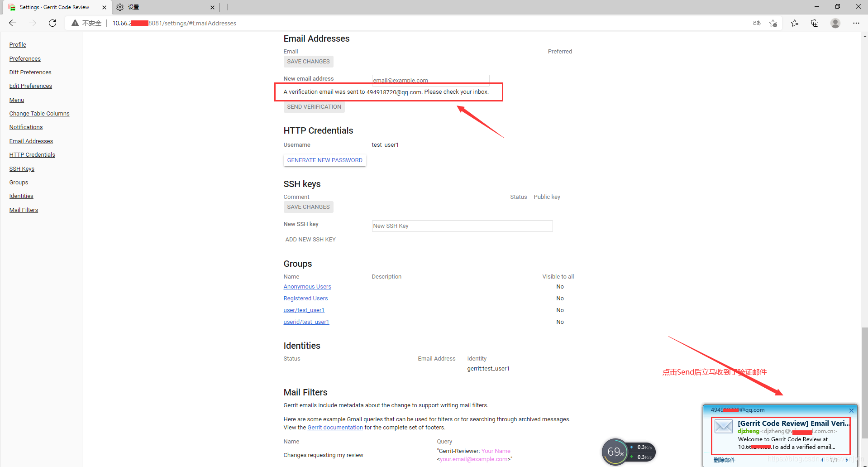Generate a new HTTP password
Screen dimensions: 868x467
(x=324, y=160)
